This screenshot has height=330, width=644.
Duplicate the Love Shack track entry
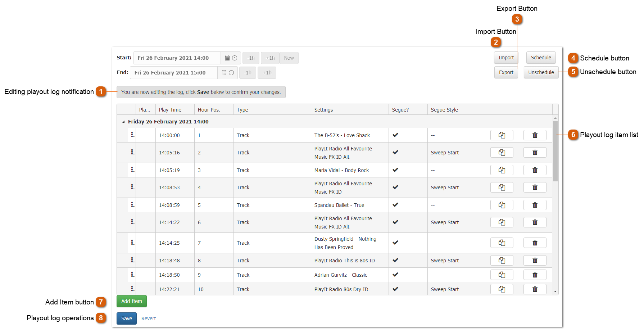pos(502,135)
